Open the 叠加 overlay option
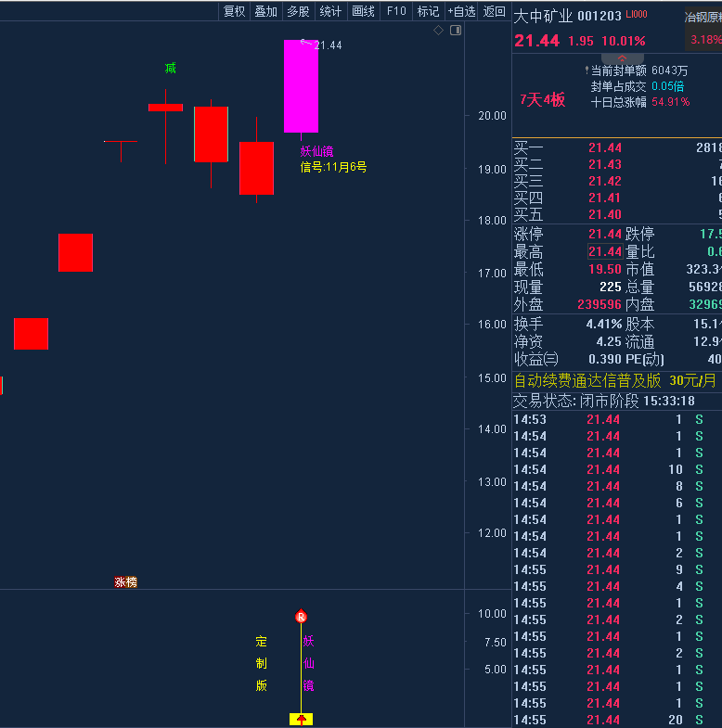 [265, 11]
